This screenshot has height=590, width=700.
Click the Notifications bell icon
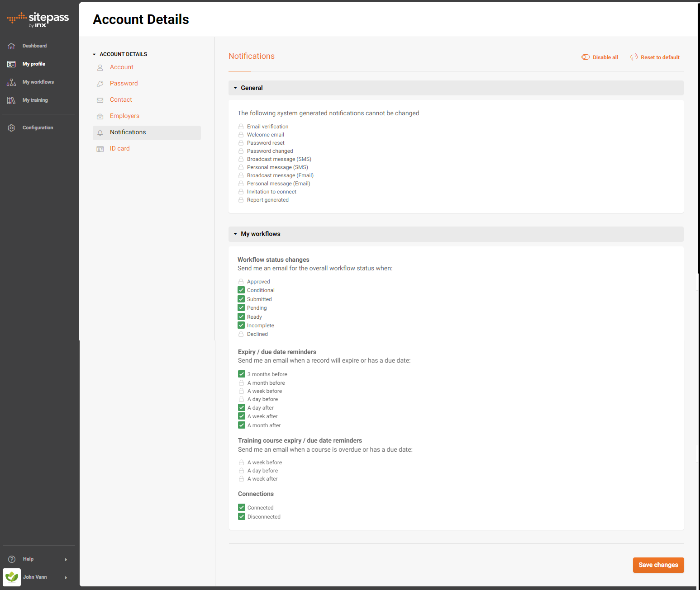(x=100, y=132)
